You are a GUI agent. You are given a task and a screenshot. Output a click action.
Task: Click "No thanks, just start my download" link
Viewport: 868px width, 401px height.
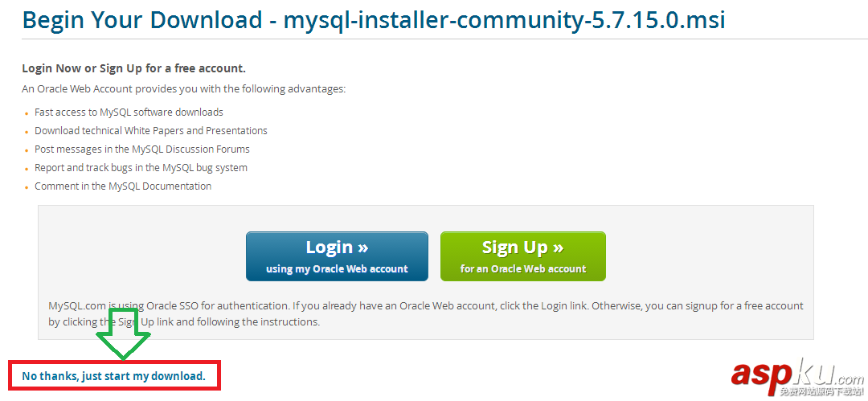click(113, 375)
